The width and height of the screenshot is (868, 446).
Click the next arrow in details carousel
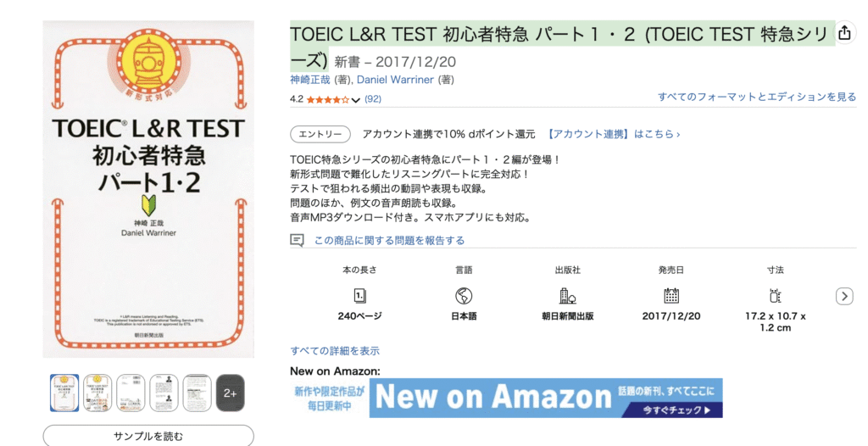tap(844, 296)
